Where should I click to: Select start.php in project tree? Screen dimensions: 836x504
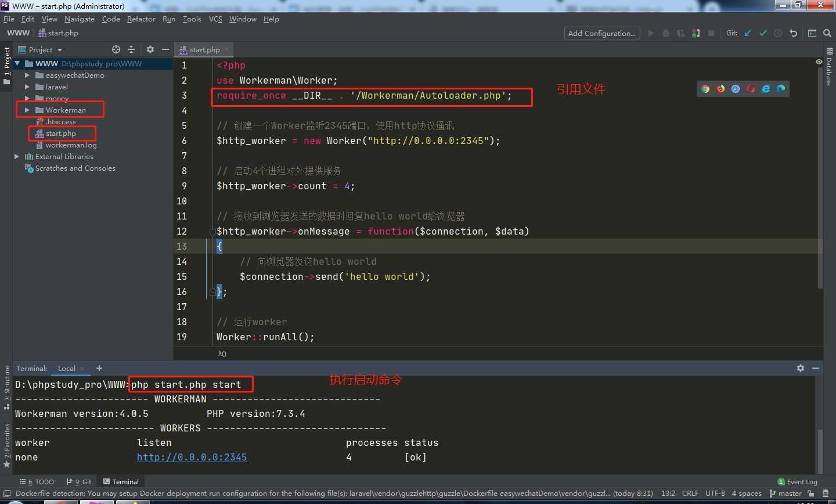coord(61,133)
